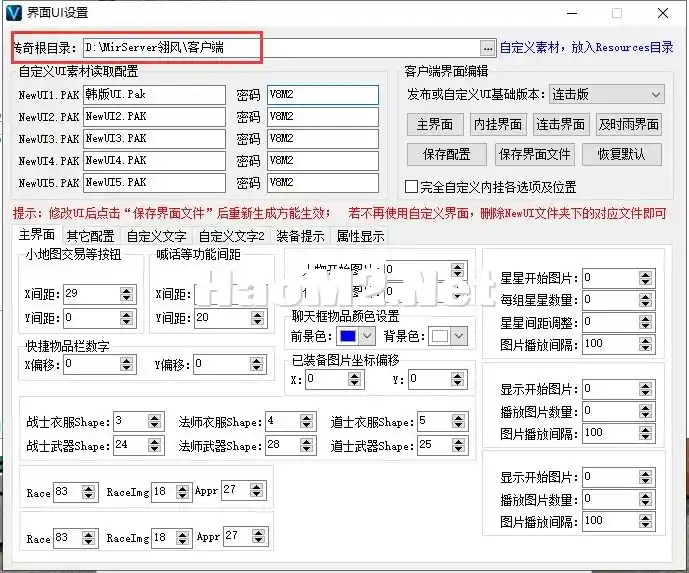Click the NewUI4.PAK filename field
Viewport: 689px width, 573px height.
tap(154, 161)
